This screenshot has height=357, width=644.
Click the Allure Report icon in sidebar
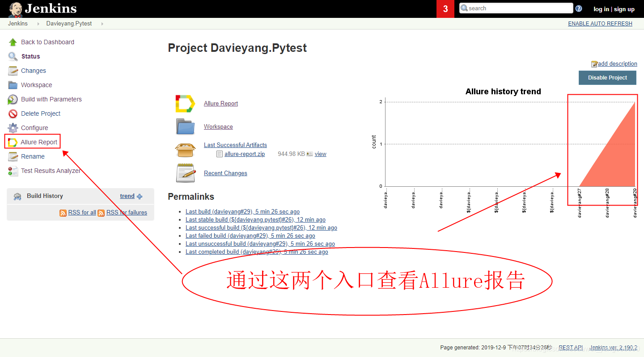(13, 142)
